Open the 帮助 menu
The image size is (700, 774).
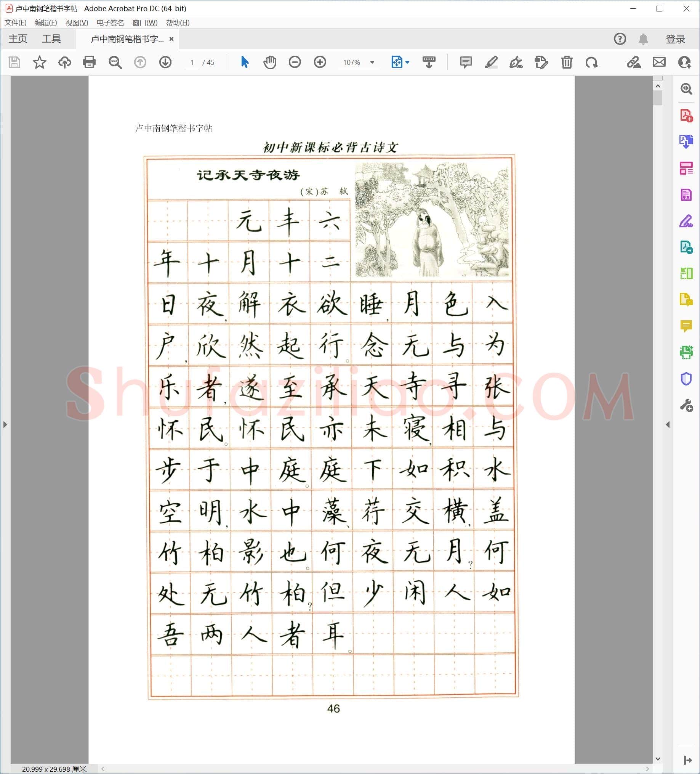pyautogui.click(x=178, y=22)
